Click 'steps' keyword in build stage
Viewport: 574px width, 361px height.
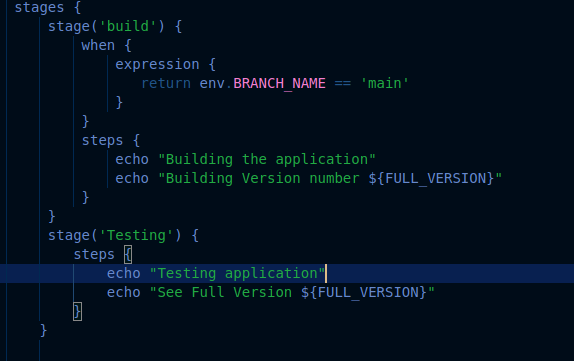point(102,141)
